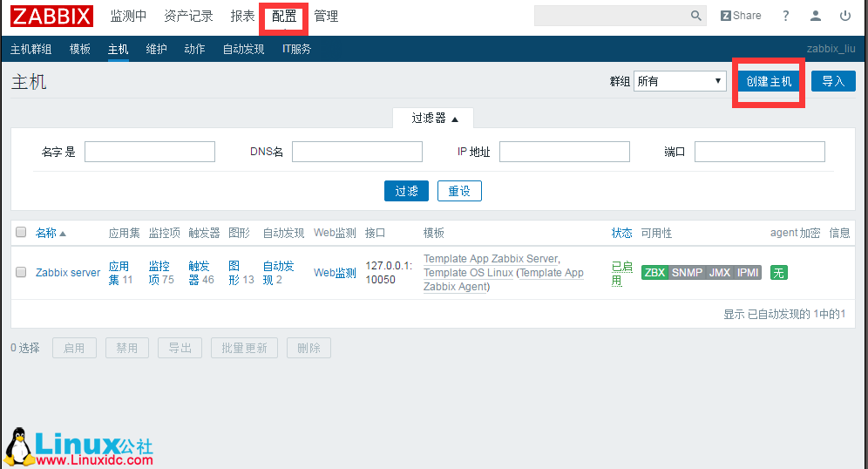
Task: Click the IPMI availability badge
Action: (x=748, y=273)
